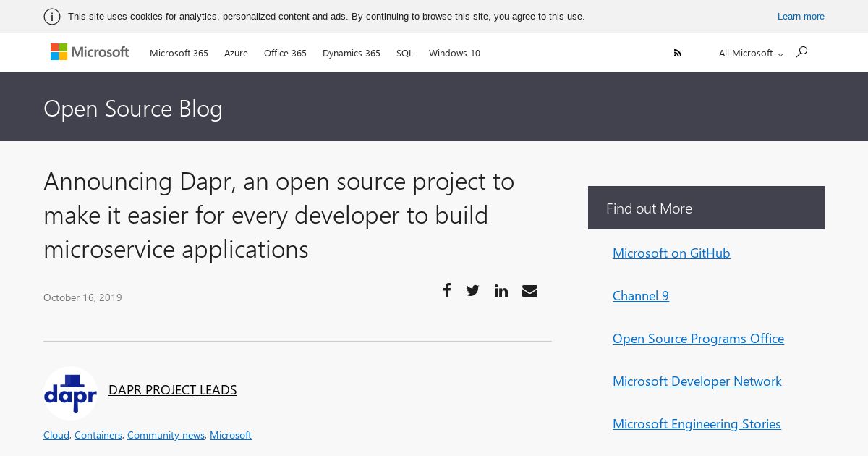868x456 pixels.
Task: Share the article on Facebook
Action: pyautogui.click(x=447, y=290)
